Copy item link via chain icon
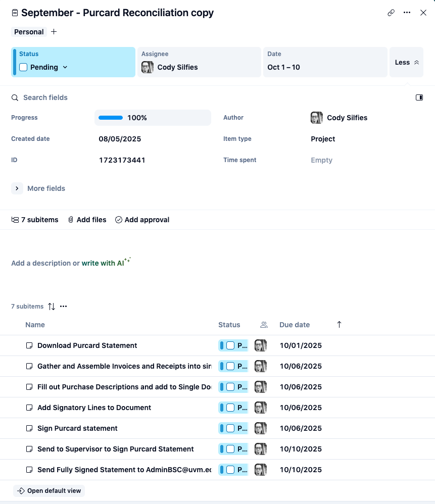Viewport: 435px width, 504px height. coord(391,13)
